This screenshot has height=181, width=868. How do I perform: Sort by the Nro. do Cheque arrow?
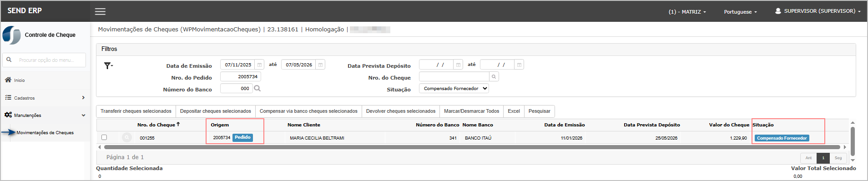click(x=178, y=124)
